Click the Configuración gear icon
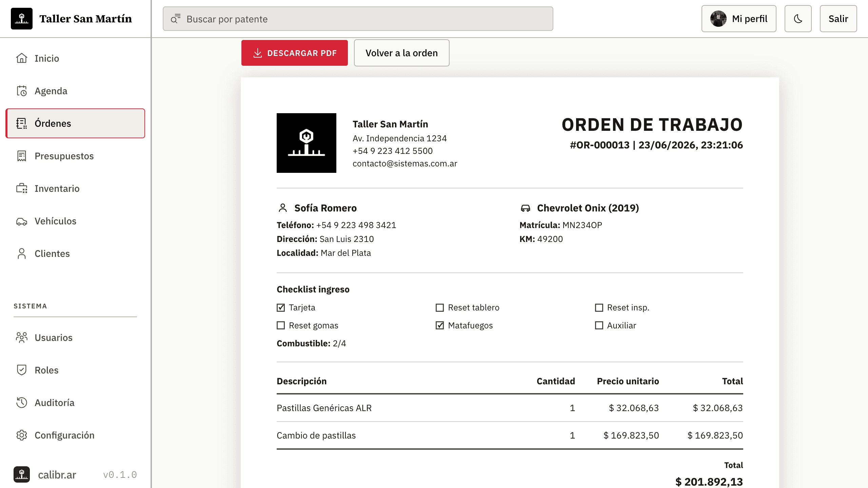The width and height of the screenshot is (868, 488). pyautogui.click(x=22, y=435)
